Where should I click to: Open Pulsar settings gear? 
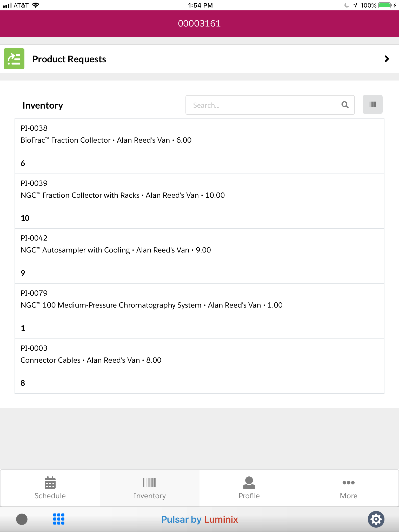[376, 519]
